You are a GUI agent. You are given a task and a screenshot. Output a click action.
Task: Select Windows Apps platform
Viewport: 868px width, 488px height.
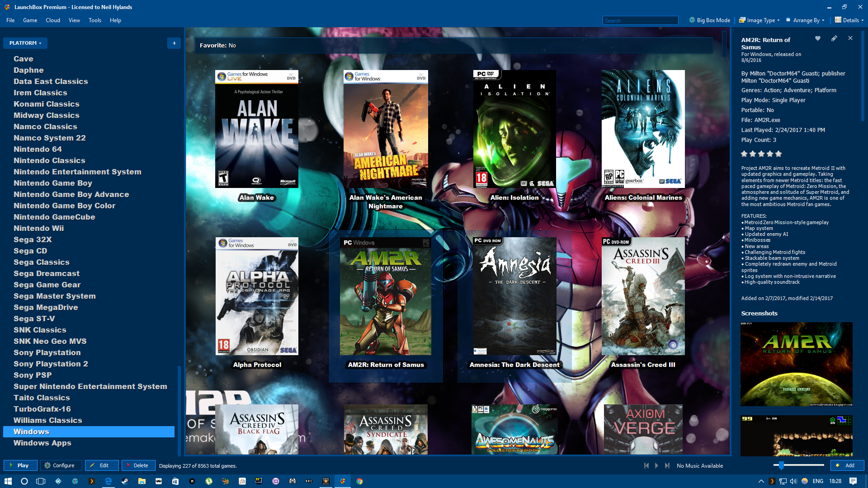click(x=42, y=443)
